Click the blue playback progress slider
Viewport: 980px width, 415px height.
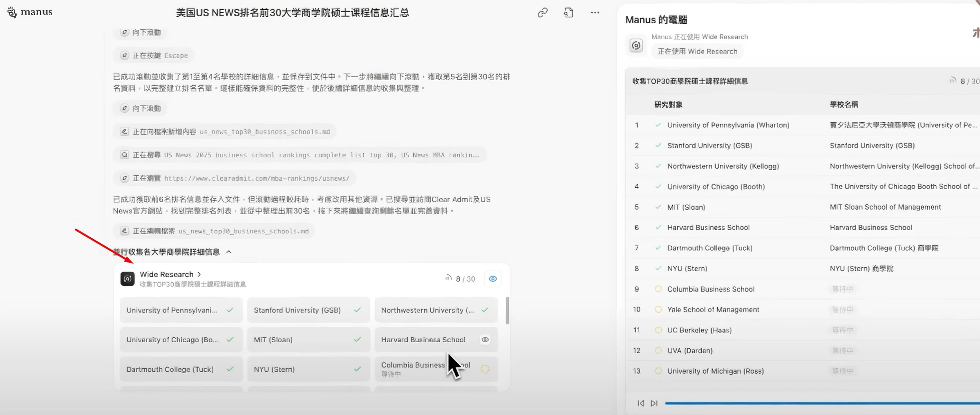(x=822, y=403)
